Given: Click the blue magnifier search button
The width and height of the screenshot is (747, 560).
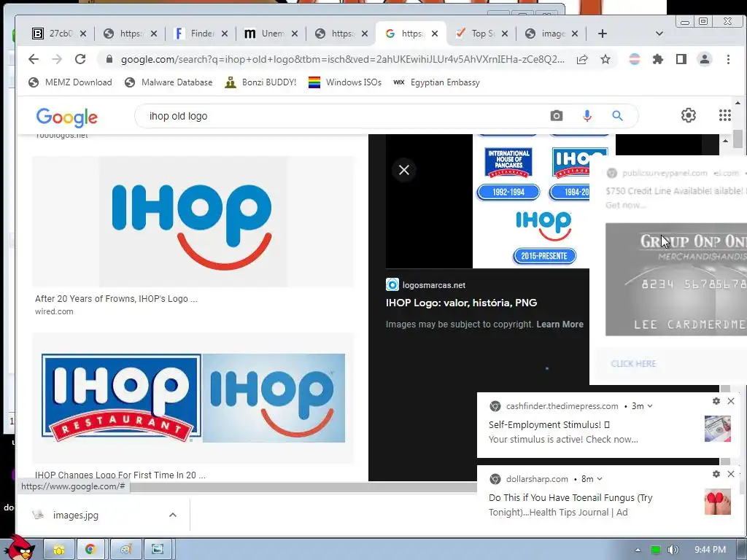Looking at the screenshot, I should [617, 116].
